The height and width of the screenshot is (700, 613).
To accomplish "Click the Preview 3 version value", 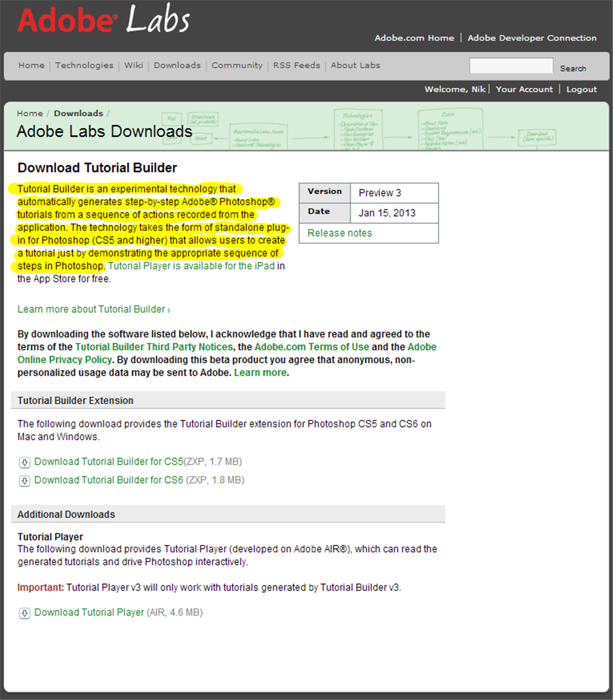I will (x=380, y=193).
